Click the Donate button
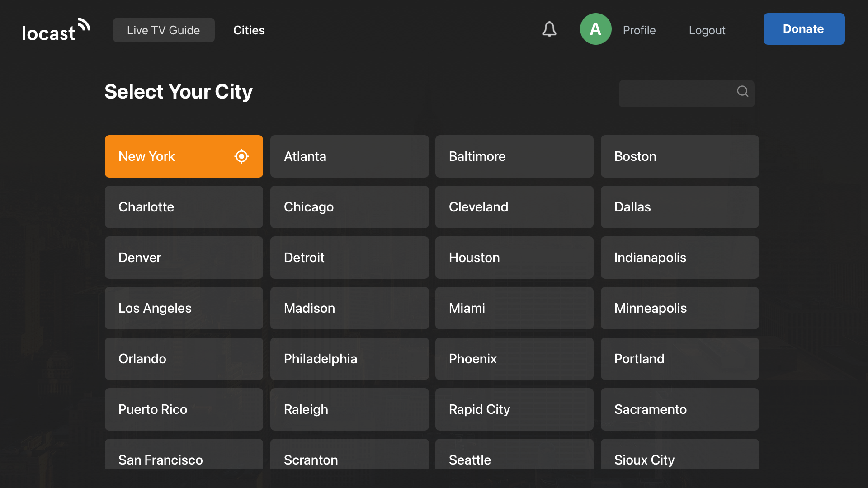 [x=803, y=28]
